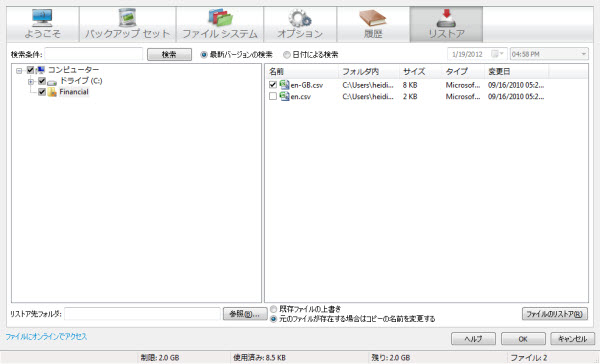Screen dimensions: 600x364
Task: Toggle the ドライブ (C:) checkbox
Action: tap(42, 81)
